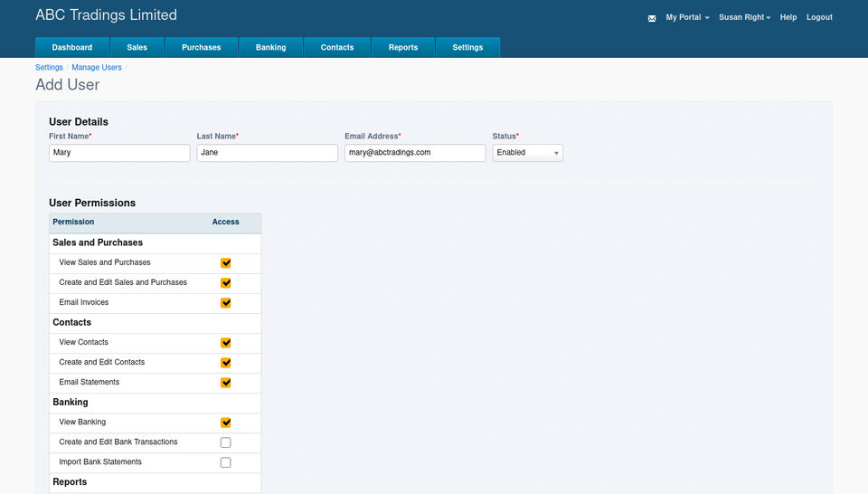Click the Last Name field label
Viewport: 868px width, 494px height.
218,136
